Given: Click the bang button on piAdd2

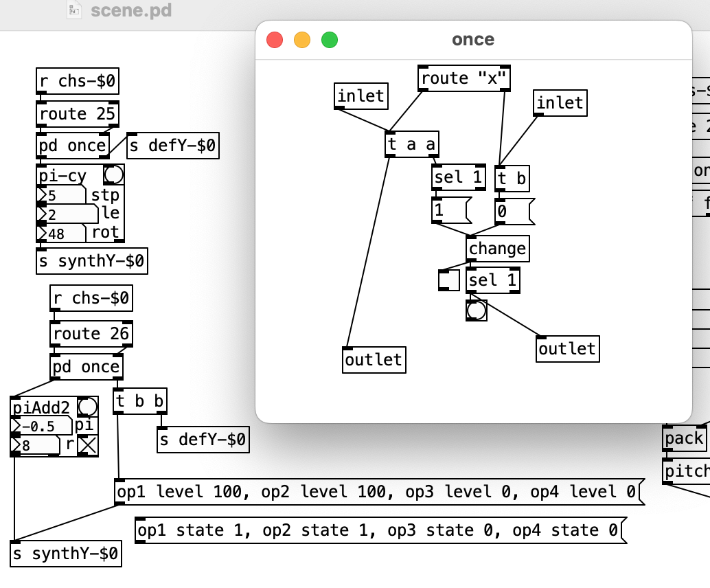Looking at the screenshot, I should (87, 407).
